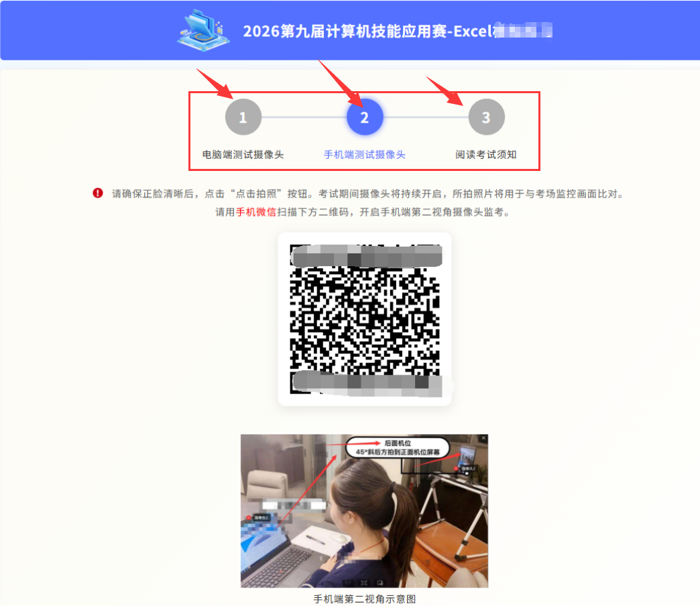Open the 电脑端测试摄像头 step label
Viewport: 700px width, 606px height.
pos(243,155)
